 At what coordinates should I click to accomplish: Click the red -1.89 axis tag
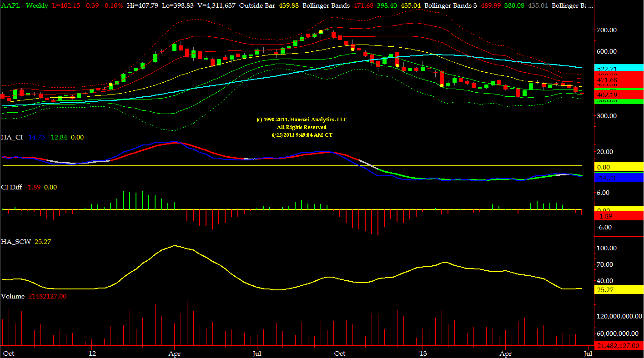[x=619, y=216]
